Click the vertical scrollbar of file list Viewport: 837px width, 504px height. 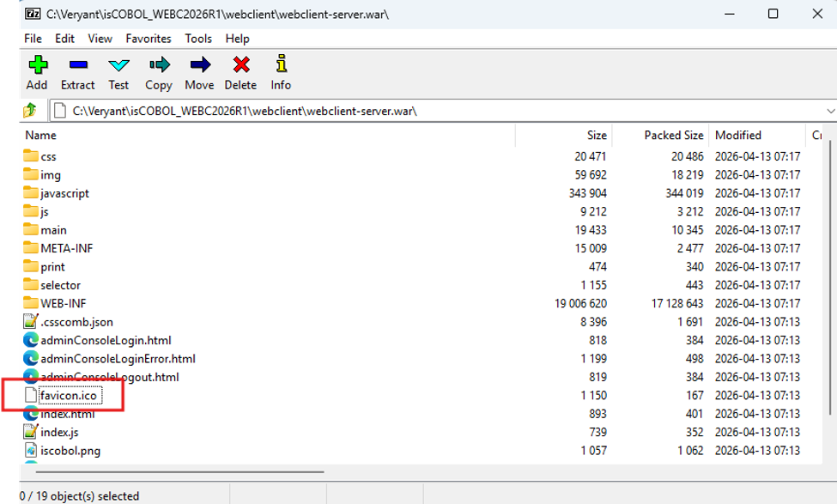829,277
